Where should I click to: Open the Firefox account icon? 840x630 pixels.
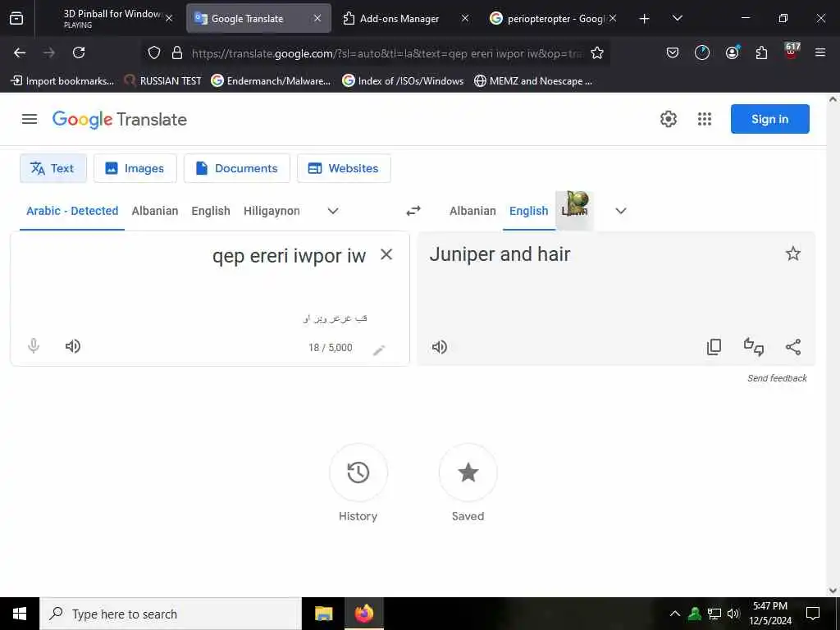[x=732, y=52]
